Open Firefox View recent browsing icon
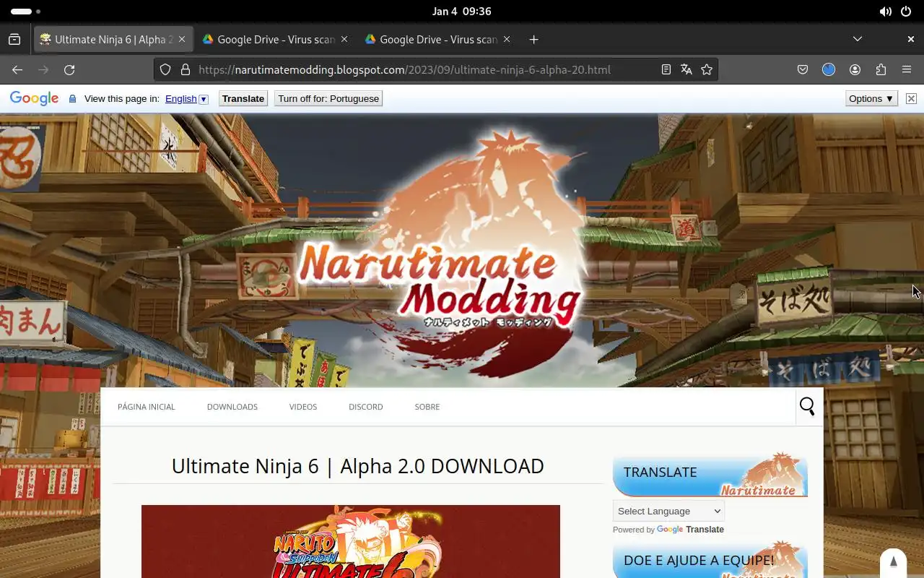The width and height of the screenshot is (924, 578). click(x=14, y=39)
